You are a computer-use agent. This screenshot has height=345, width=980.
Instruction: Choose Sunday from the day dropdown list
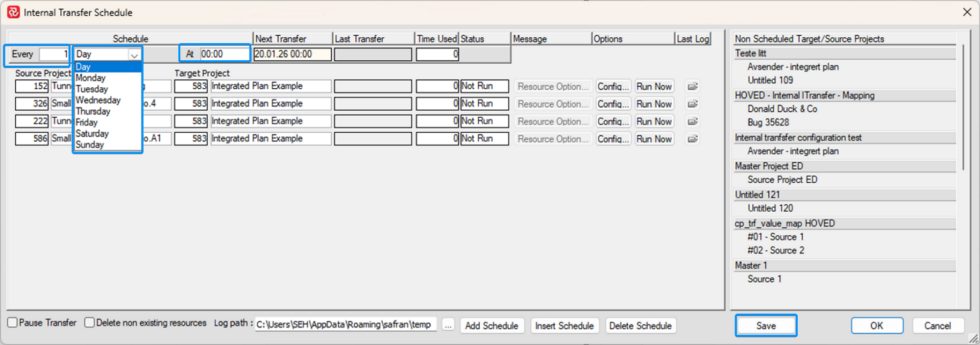tap(90, 145)
